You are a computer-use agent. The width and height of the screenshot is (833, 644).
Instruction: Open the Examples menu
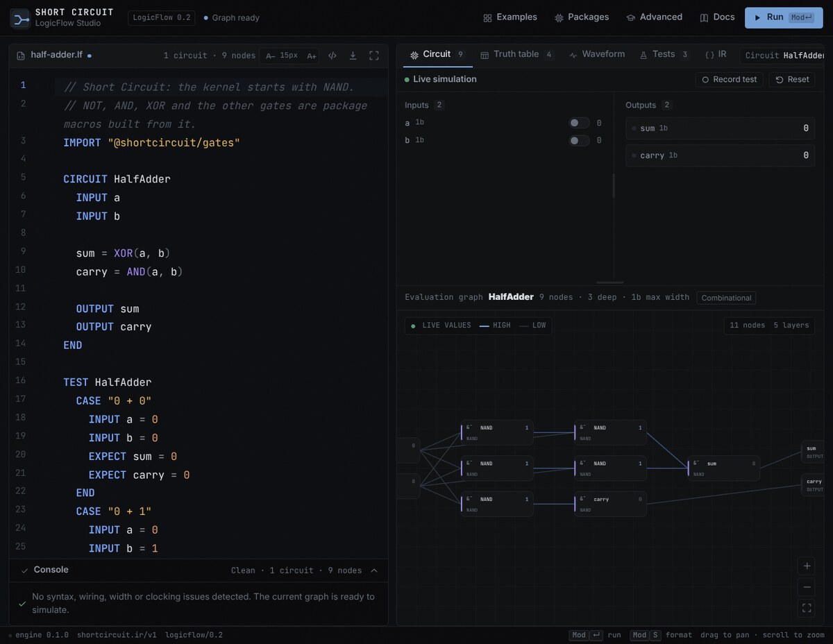[x=510, y=17]
